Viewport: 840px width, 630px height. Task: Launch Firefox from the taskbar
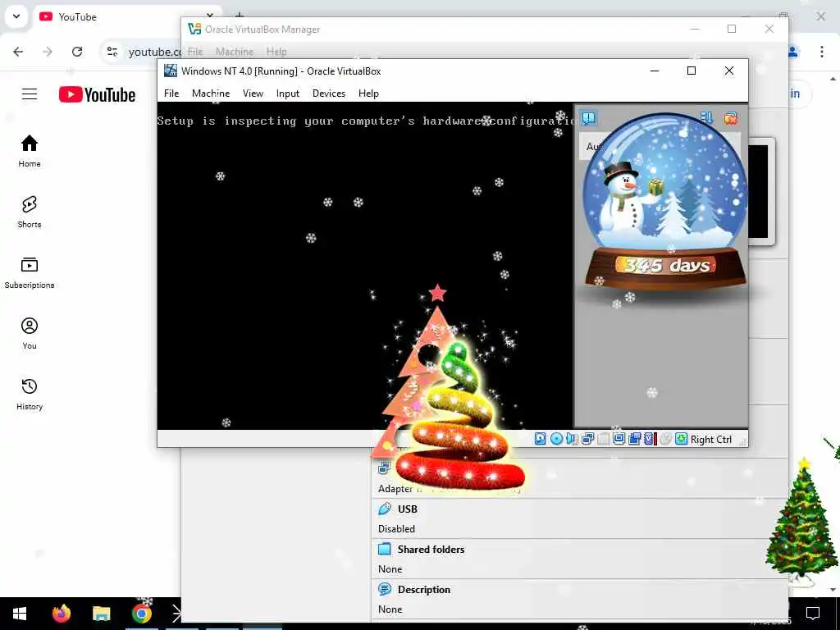point(61,614)
